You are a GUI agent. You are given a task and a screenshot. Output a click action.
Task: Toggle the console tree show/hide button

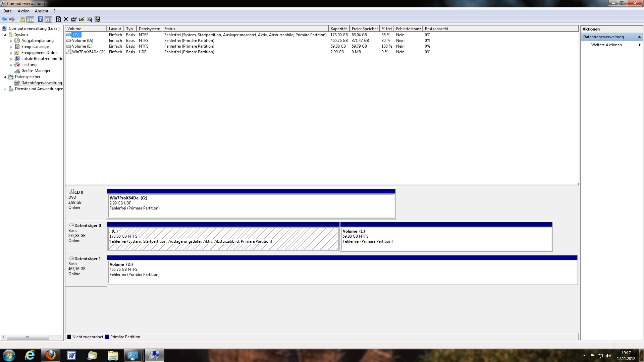pos(31,19)
